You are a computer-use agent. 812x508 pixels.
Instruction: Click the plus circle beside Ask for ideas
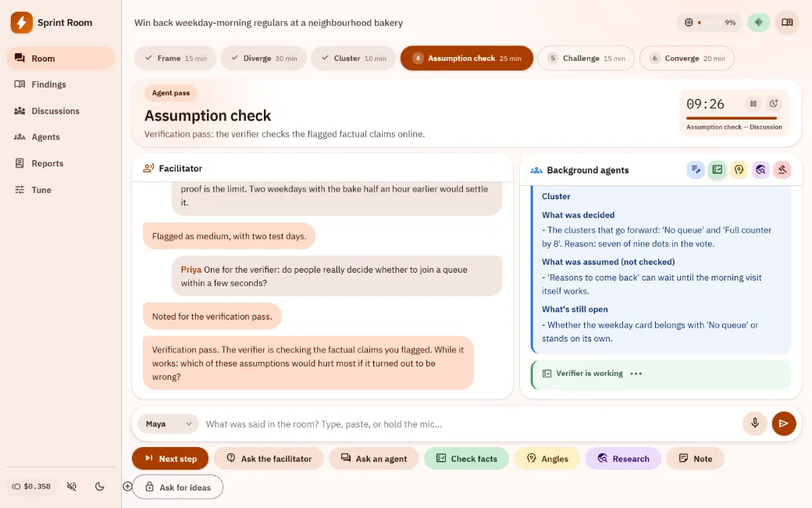tap(127, 486)
